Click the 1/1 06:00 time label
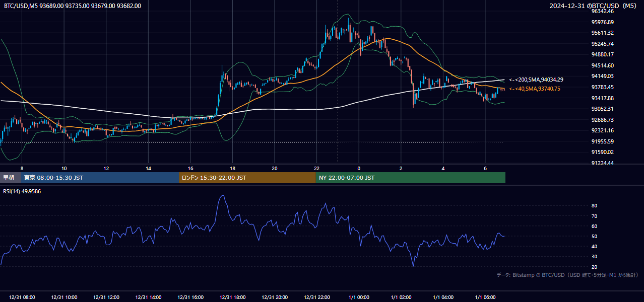Screen dimensions: 644x302 (485, 297)
